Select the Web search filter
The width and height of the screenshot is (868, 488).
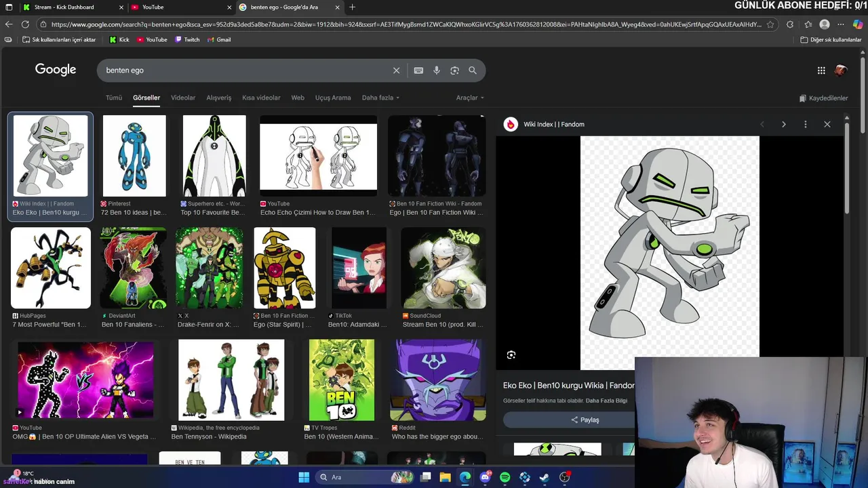(298, 98)
